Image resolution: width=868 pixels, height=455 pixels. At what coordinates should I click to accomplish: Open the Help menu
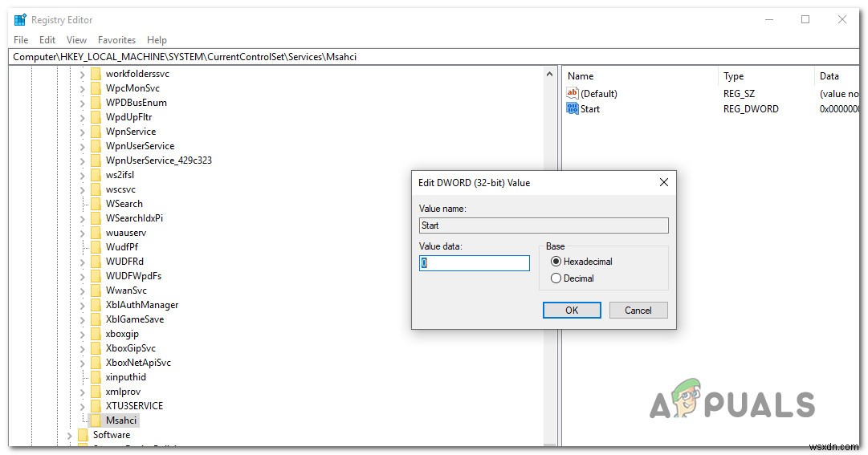157,40
